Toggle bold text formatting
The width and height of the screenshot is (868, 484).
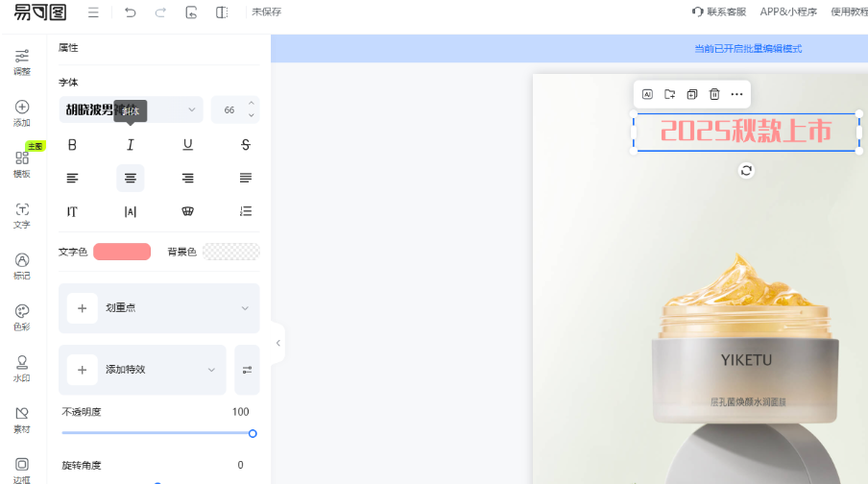72,145
